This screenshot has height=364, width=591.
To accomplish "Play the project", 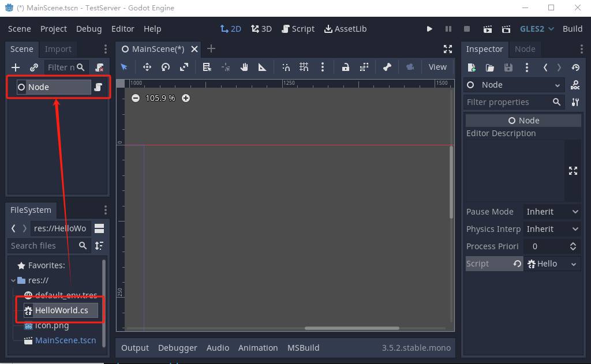I will tap(429, 29).
